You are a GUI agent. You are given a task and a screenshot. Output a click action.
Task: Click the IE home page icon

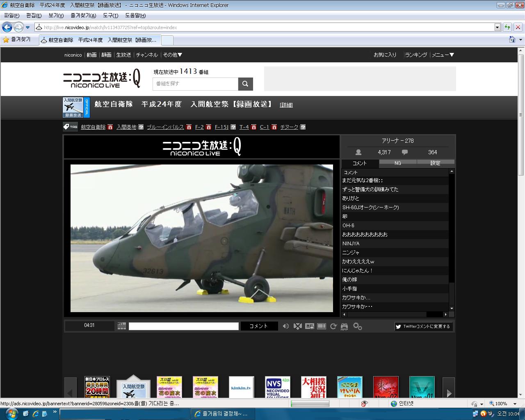(512, 40)
